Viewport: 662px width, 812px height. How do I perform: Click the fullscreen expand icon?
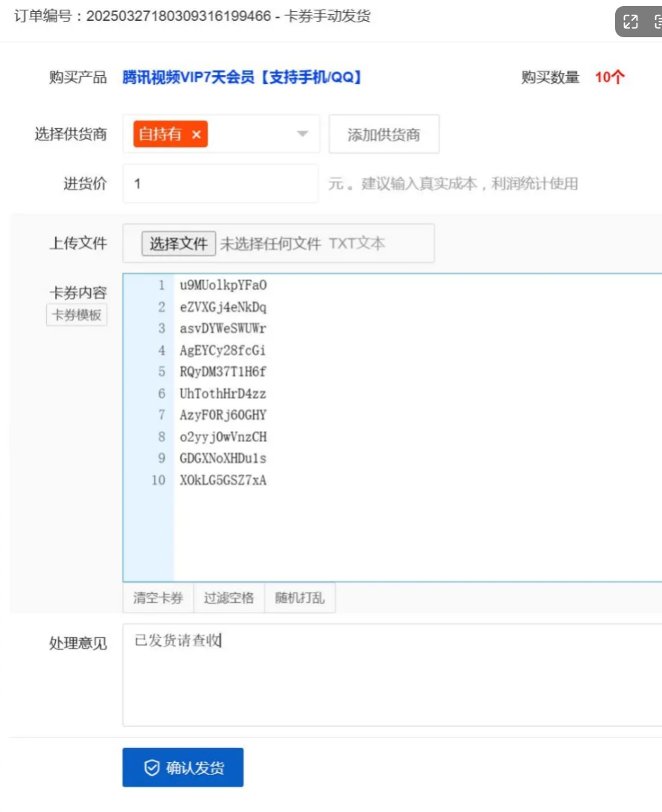(631, 22)
